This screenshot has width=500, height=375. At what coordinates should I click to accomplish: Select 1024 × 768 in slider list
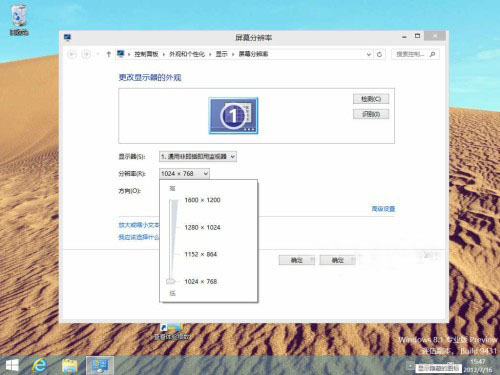(x=201, y=282)
